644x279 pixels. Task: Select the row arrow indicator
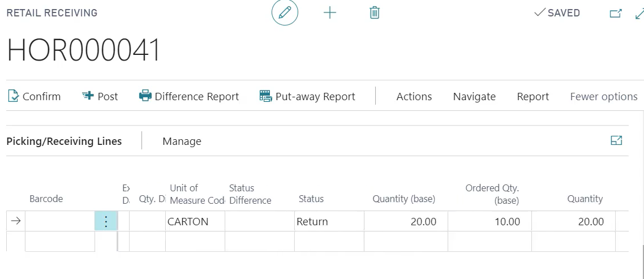(16, 222)
